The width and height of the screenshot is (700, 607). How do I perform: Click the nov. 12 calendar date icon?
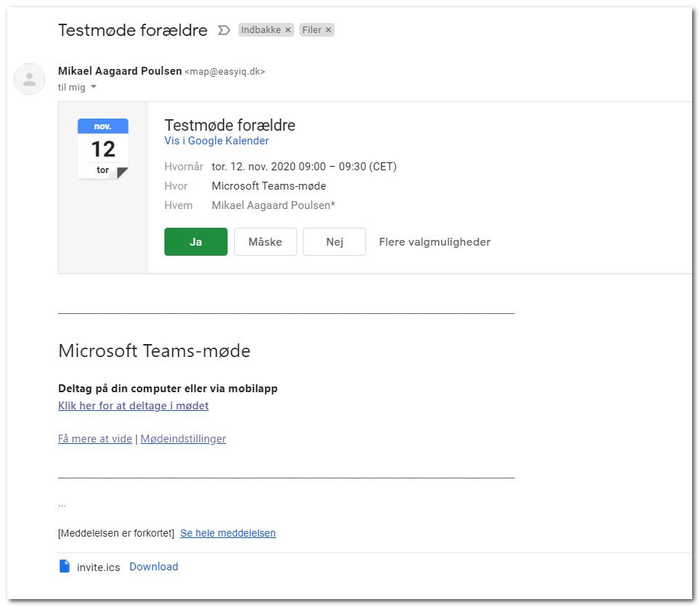[103, 149]
